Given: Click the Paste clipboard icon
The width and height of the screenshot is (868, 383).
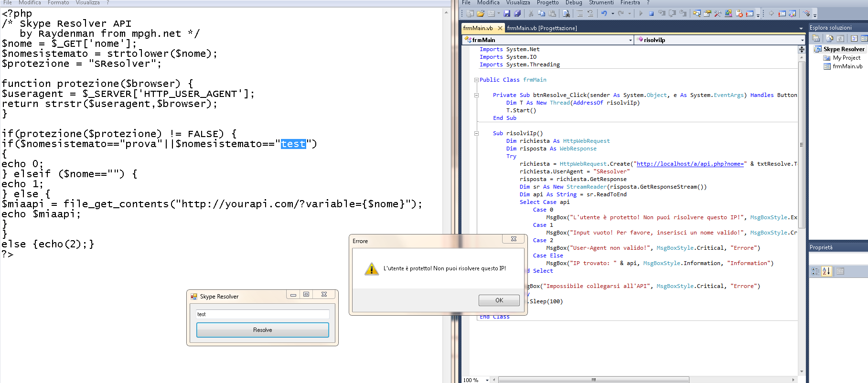Looking at the screenshot, I should click(x=552, y=13).
